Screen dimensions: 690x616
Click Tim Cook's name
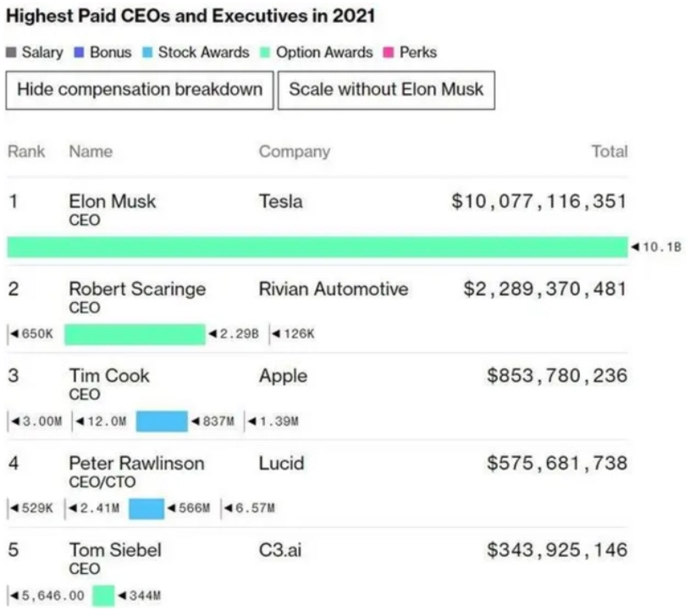coord(109,377)
